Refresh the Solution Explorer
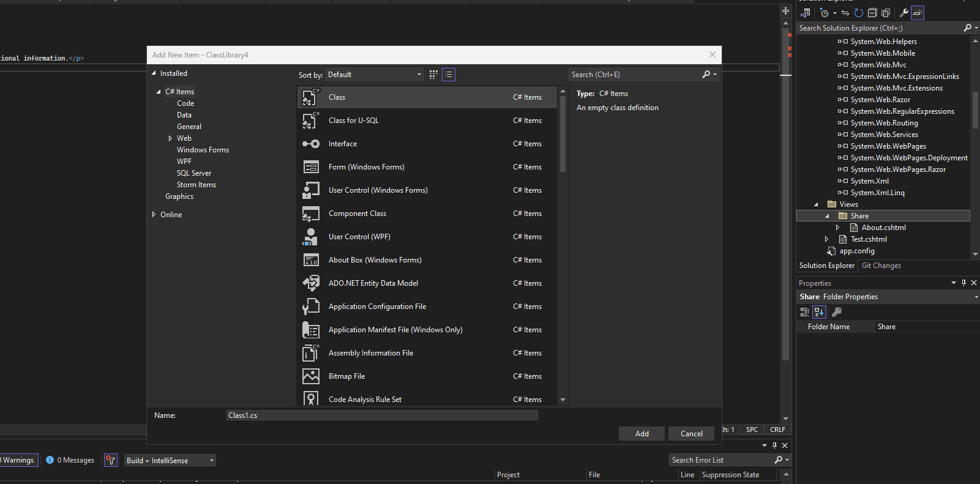The image size is (980, 484). click(x=859, y=13)
